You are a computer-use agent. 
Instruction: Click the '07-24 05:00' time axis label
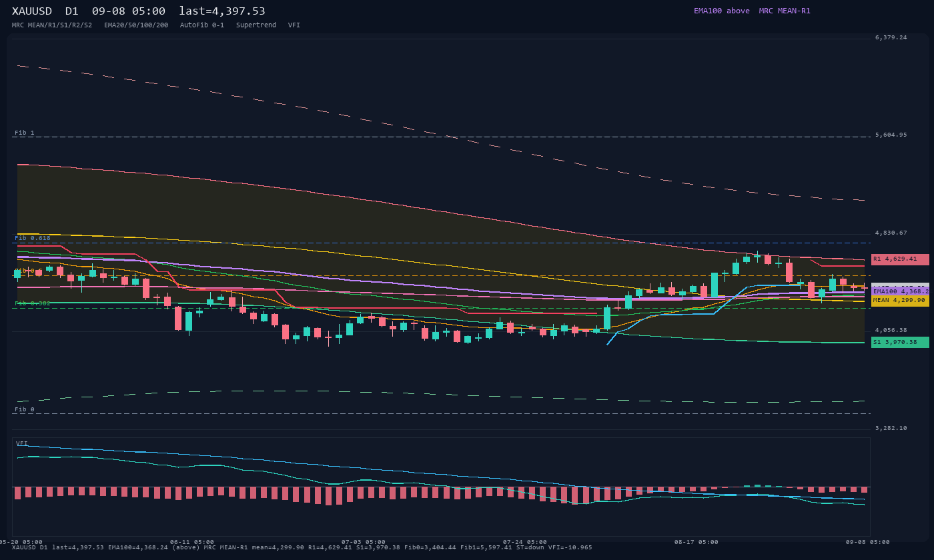525,542
